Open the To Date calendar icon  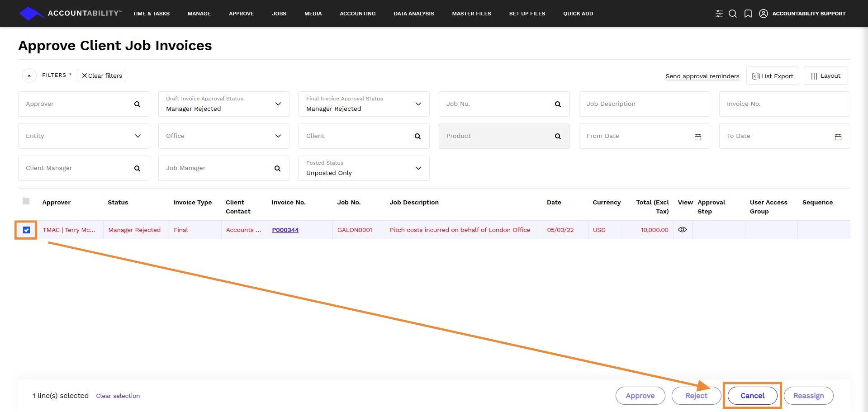tap(838, 137)
